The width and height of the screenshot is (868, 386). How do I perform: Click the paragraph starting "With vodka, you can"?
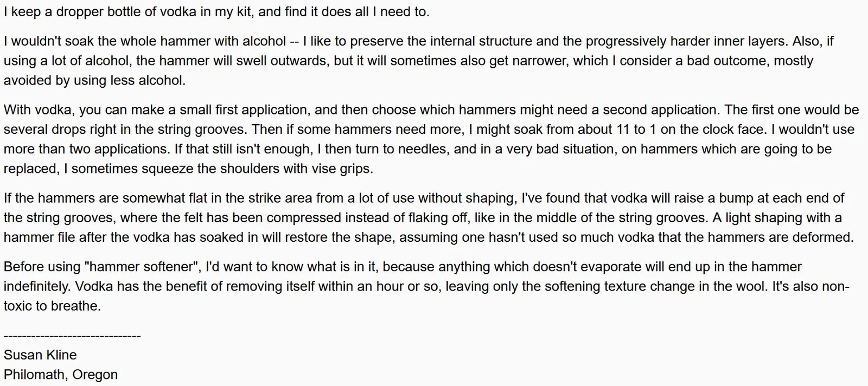coord(431,139)
